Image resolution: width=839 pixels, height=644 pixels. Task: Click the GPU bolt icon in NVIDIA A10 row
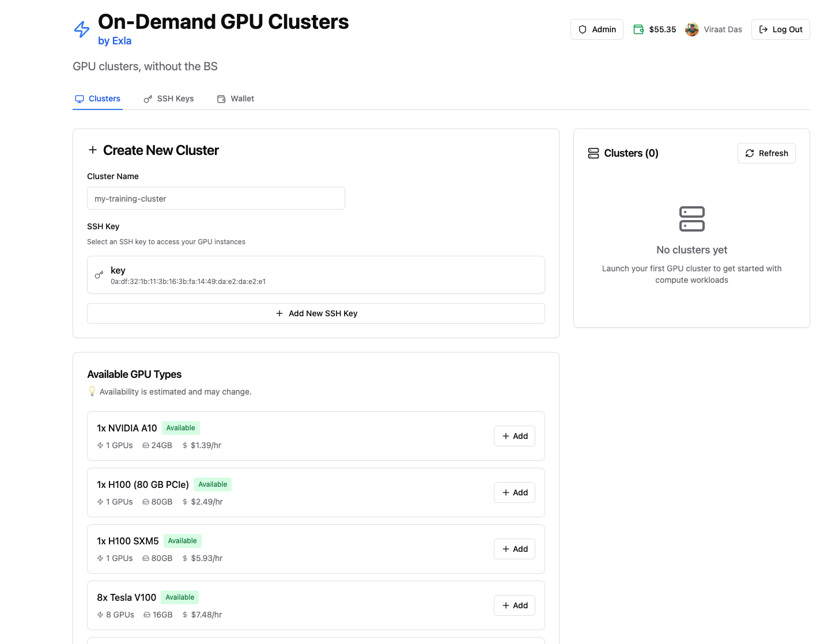[x=100, y=445]
